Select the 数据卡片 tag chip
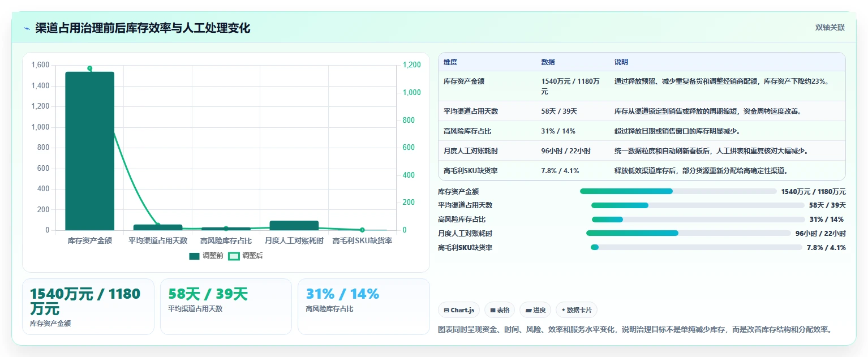The width and height of the screenshot is (868, 357). (x=577, y=310)
